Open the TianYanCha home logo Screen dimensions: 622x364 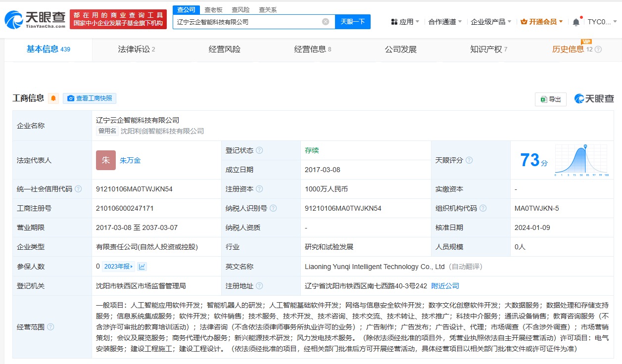(x=34, y=19)
